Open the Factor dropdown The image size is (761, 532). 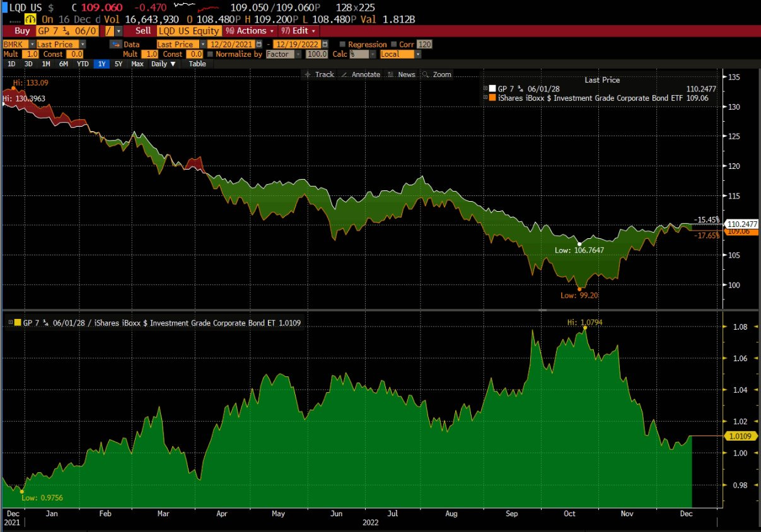pos(298,54)
